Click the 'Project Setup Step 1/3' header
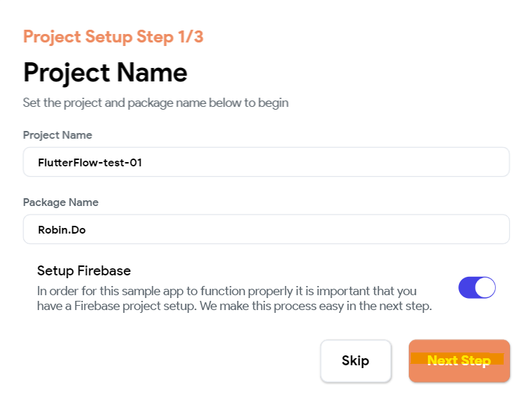 (113, 37)
